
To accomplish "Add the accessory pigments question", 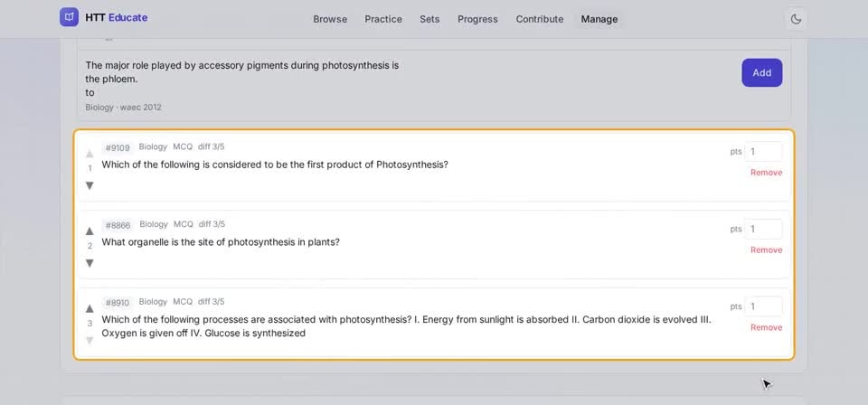I will click(x=761, y=72).
